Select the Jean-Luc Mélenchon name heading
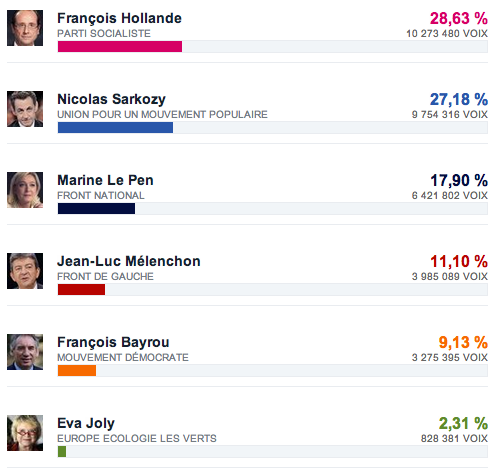 (x=129, y=261)
